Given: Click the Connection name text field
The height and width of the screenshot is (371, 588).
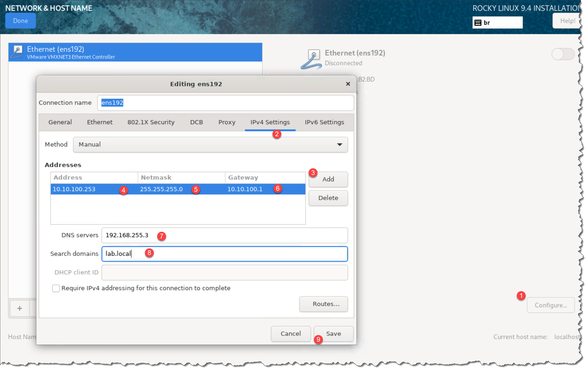Looking at the screenshot, I should pyautogui.click(x=225, y=103).
